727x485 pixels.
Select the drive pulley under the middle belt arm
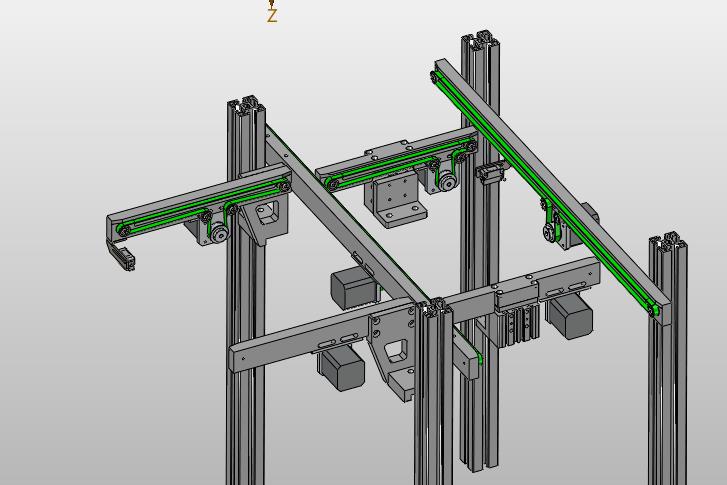(x=447, y=181)
